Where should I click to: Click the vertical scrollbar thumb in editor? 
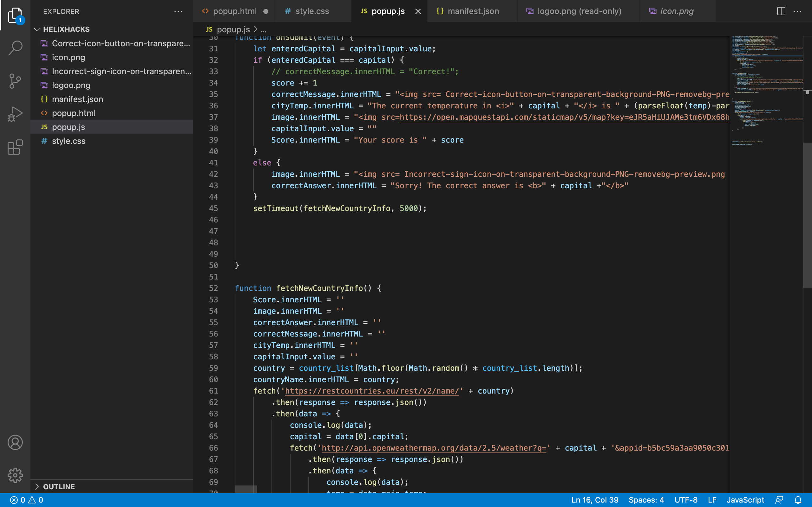coord(807,215)
